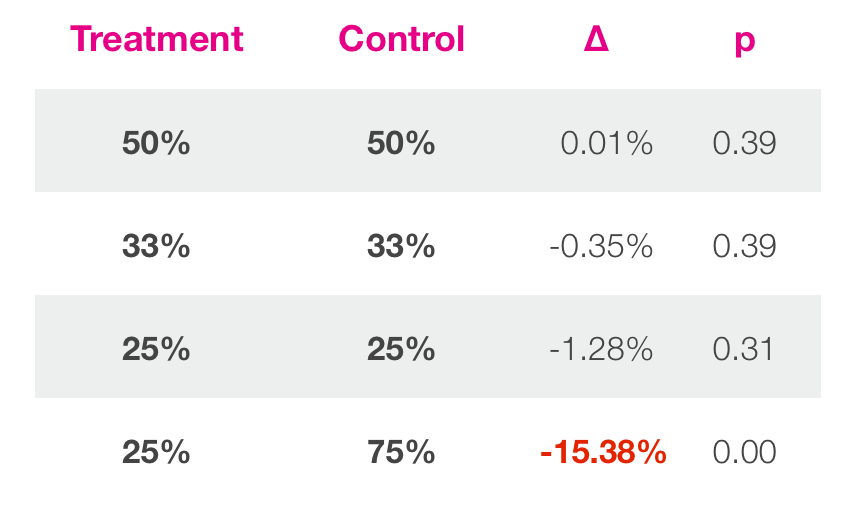The height and width of the screenshot is (510, 858).
Task: Click the -0.35% delta value
Action: point(601,246)
